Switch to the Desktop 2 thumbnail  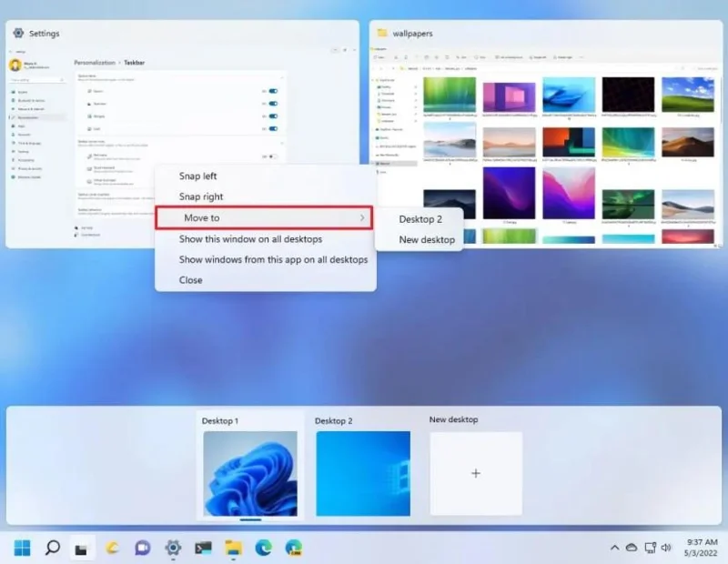[363, 473]
